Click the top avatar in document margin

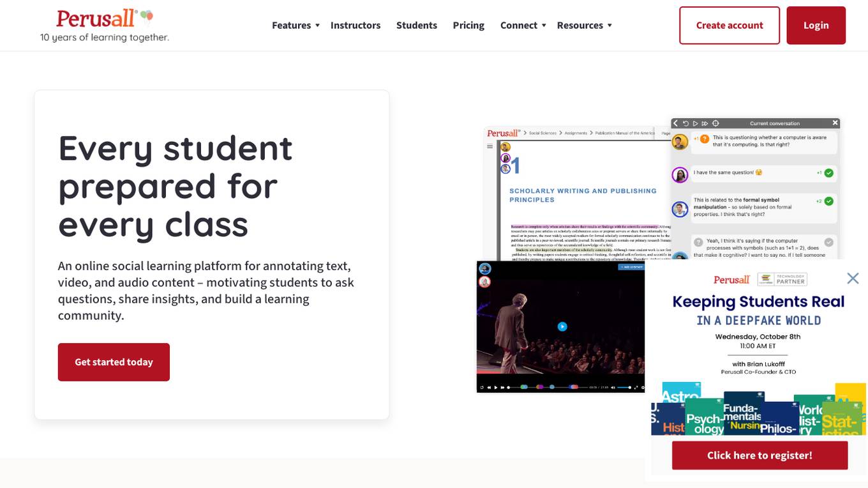click(x=505, y=147)
